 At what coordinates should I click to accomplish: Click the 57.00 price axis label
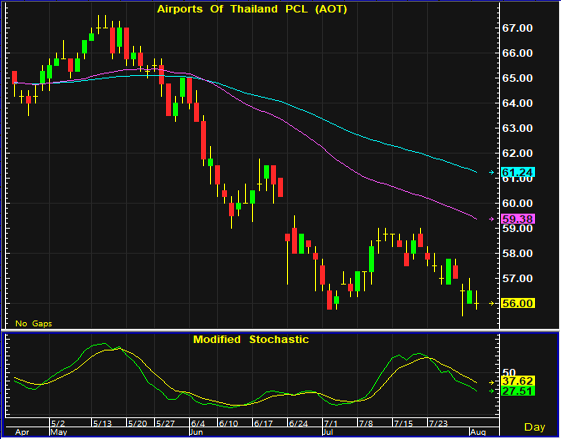pos(517,278)
